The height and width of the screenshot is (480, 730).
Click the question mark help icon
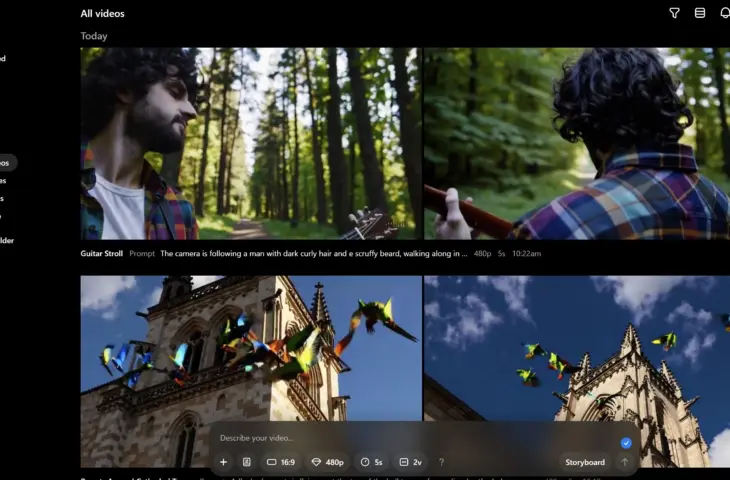coord(441,462)
